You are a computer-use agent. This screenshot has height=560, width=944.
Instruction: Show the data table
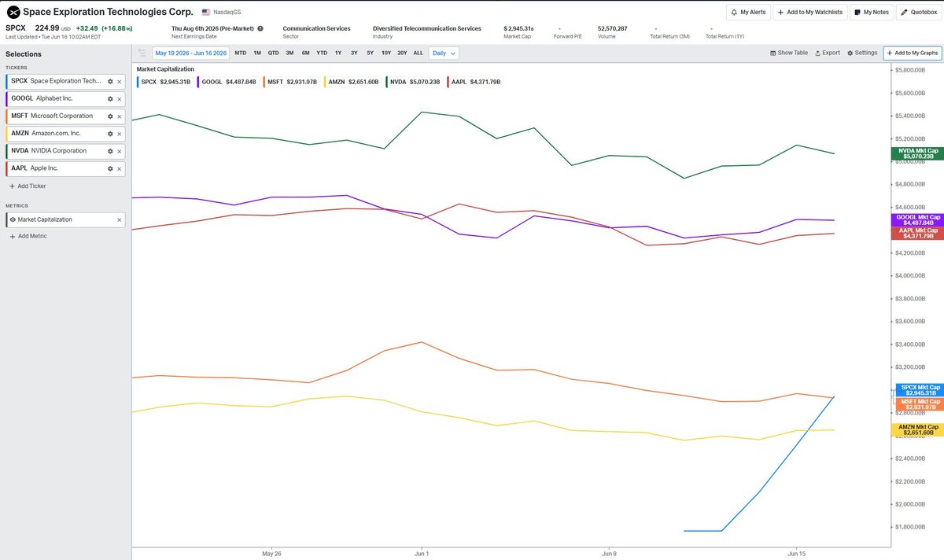tap(788, 53)
